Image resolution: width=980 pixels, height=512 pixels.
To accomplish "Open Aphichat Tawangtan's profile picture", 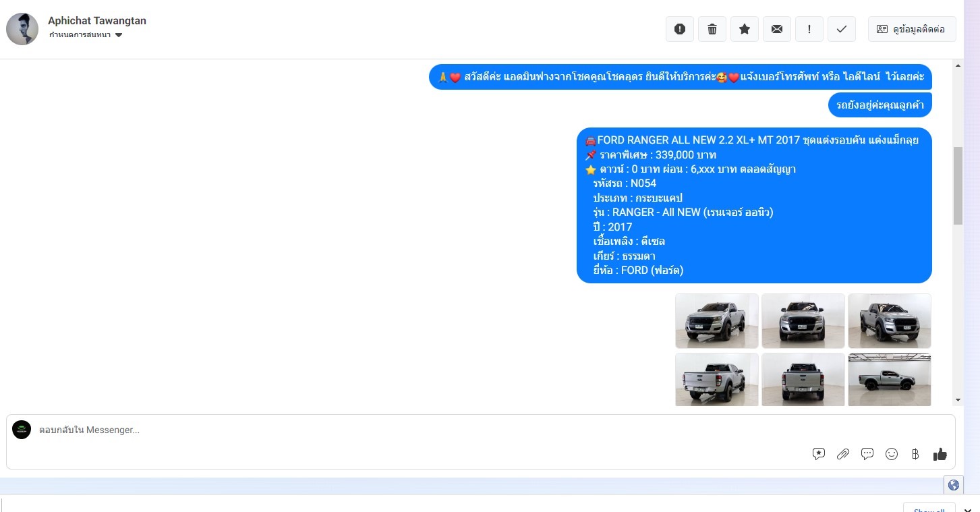I will coord(22,29).
